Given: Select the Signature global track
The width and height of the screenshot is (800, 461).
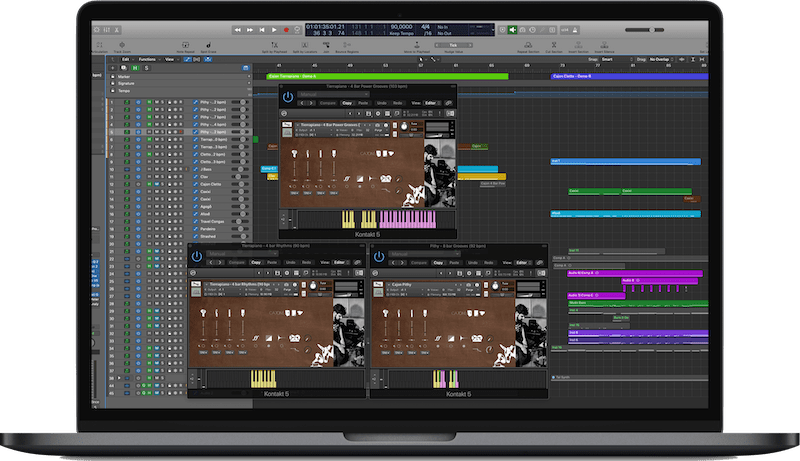Looking at the screenshot, I should tap(181, 84).
